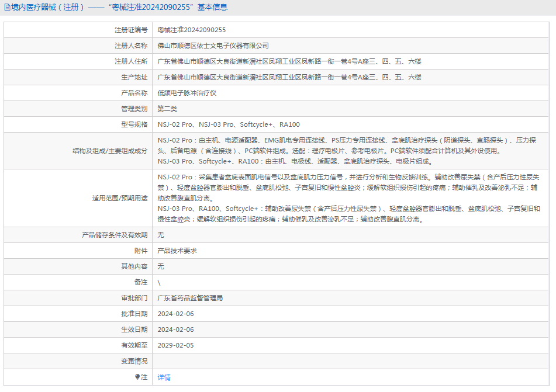Click the 附件 label
This screenshot has height=392, width=556.
141,251
